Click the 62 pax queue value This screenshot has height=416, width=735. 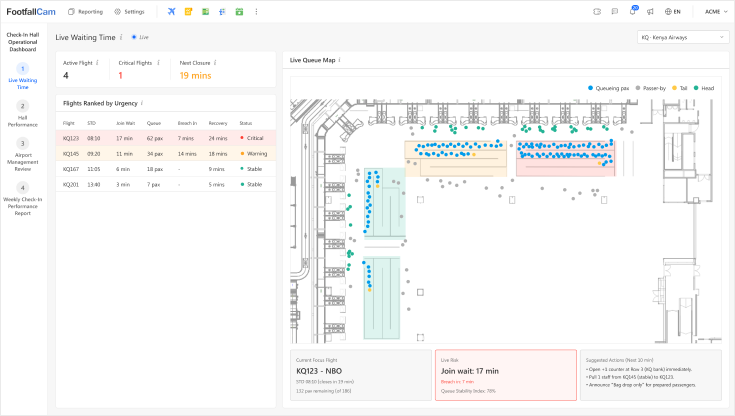[155, 138]
